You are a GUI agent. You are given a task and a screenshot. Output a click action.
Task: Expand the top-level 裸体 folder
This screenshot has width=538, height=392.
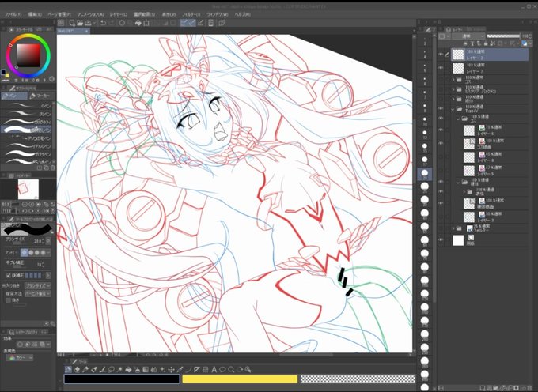(x=453, y=99)
